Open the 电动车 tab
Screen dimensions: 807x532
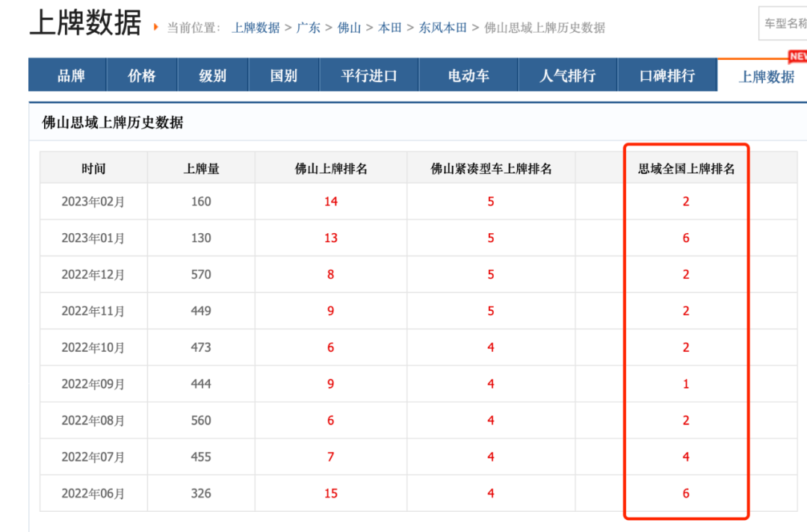click(x=469, y=75)
